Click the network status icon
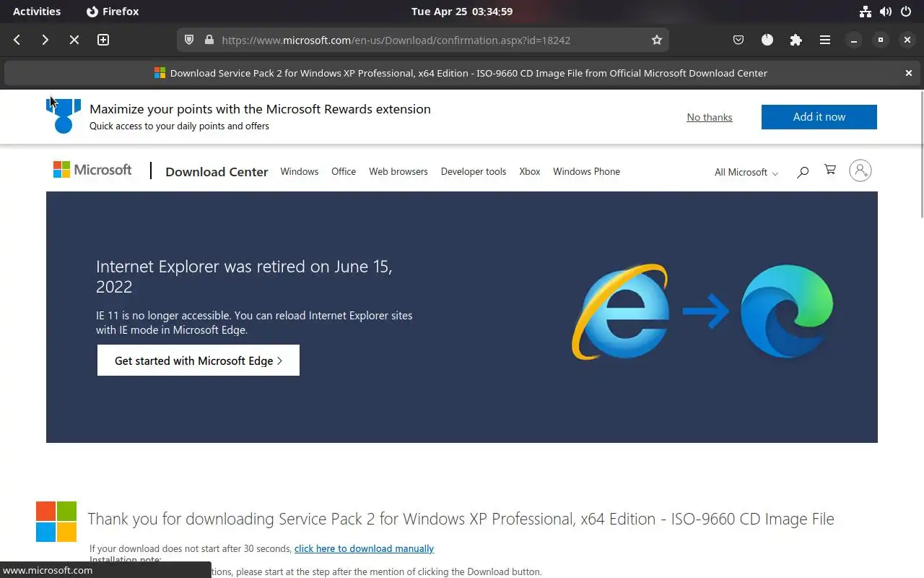This screenshot has width=924, height=578. pyautogui.click(x=866, y=12)
